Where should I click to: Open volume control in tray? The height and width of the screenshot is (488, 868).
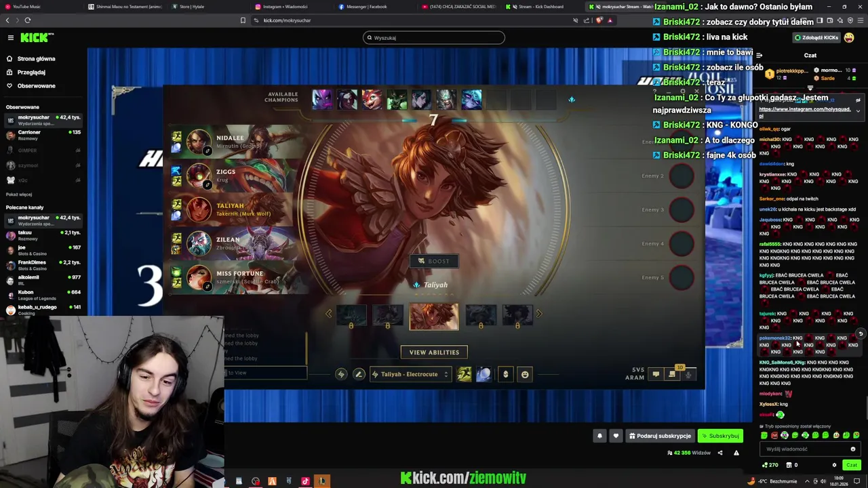point(823,481)
